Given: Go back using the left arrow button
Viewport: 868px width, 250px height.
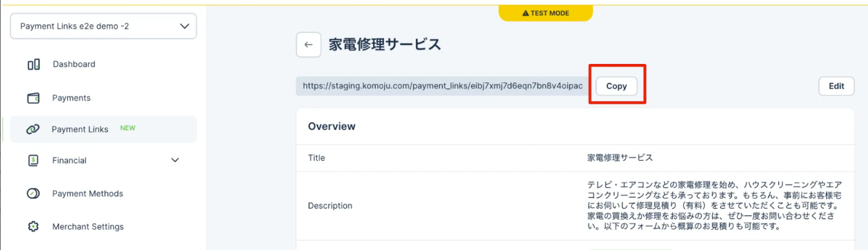Looking at the screenshot, I should (x=309, y=45).
